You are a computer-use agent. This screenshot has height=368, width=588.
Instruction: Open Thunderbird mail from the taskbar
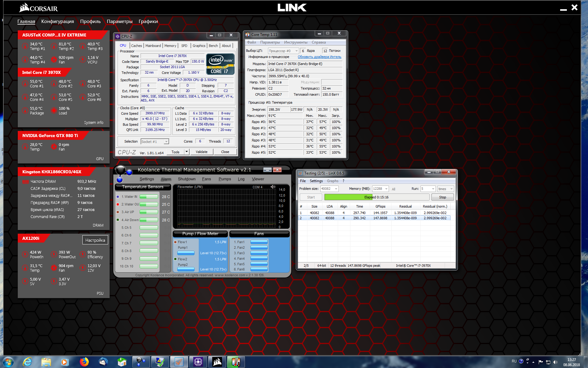tap(103, 362)
